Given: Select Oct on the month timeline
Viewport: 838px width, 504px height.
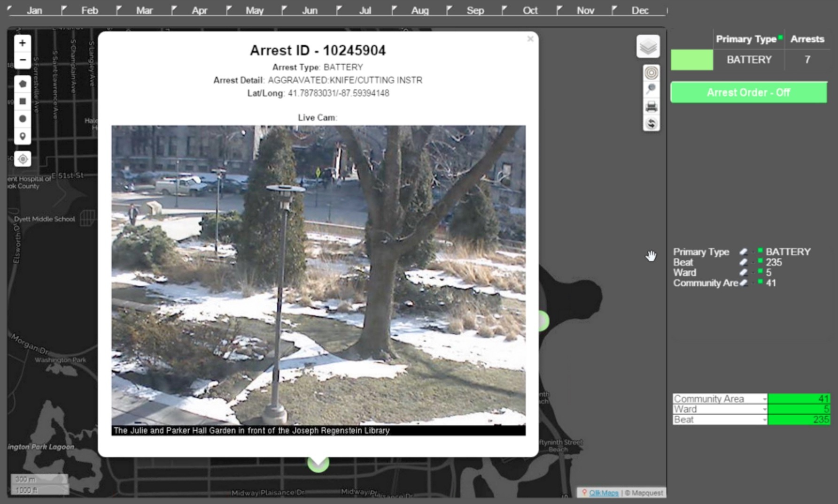Looking at the screenshot, I should (530, 10).
